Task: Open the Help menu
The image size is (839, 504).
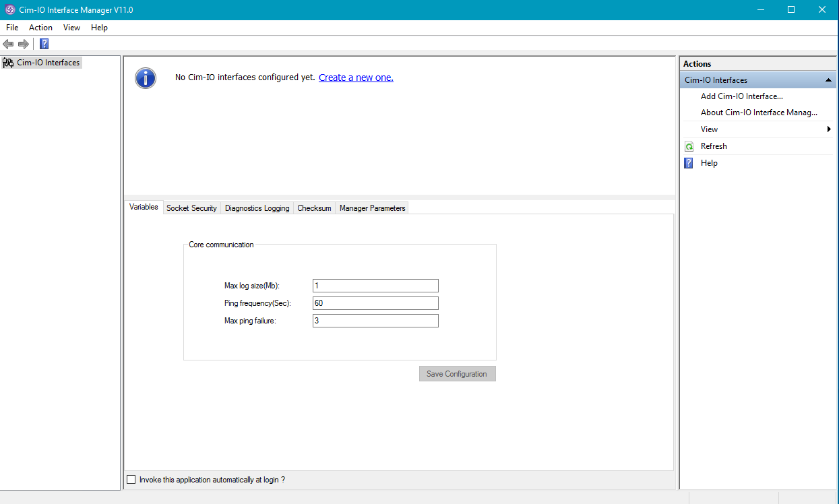Action: [99, 28]
